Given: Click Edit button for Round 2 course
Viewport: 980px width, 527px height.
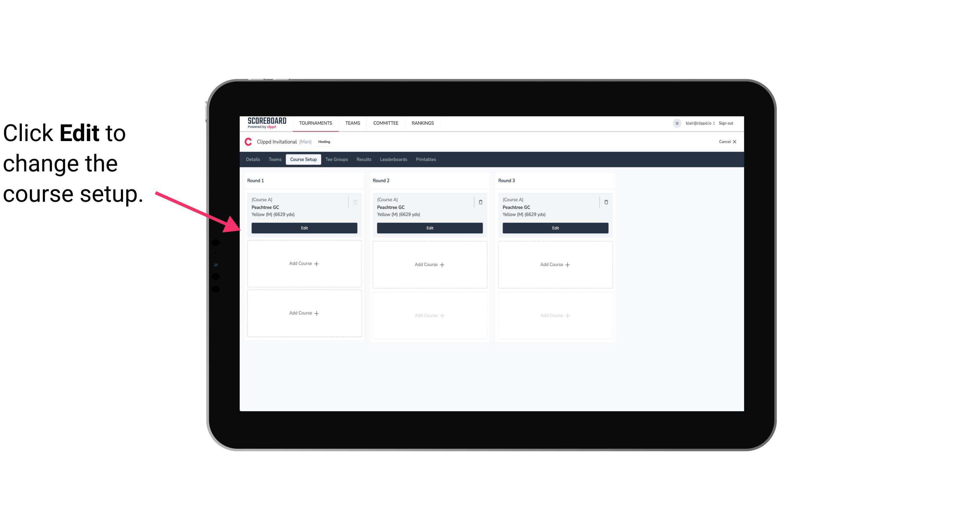Looking at the screenshot, I should click(x=429, y=227).
